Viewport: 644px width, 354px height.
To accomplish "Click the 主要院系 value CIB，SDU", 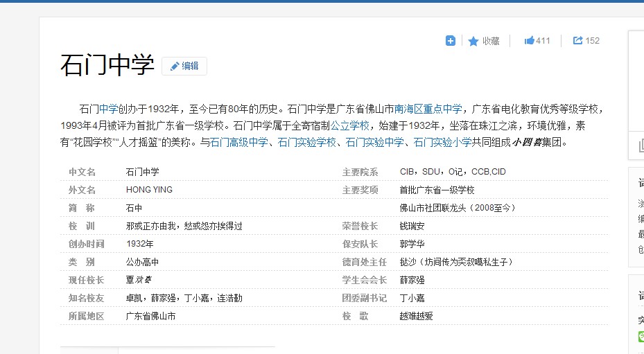I will [453, 172].
